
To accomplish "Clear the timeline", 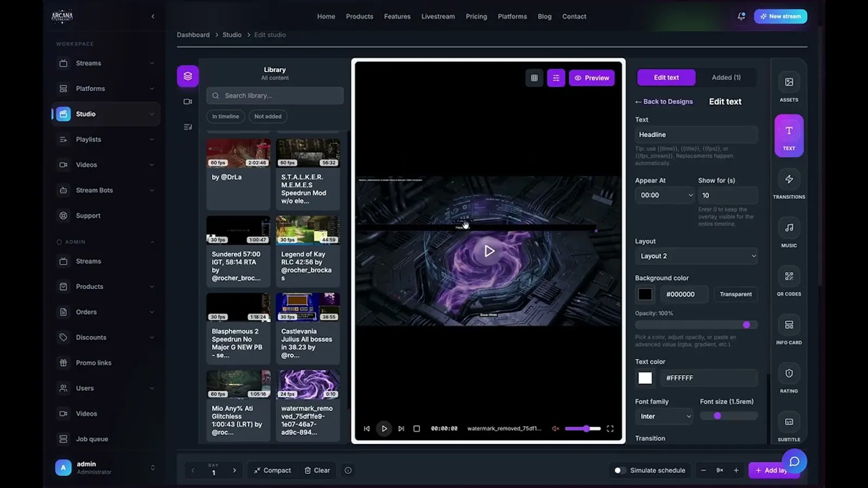I will [317, 470].
